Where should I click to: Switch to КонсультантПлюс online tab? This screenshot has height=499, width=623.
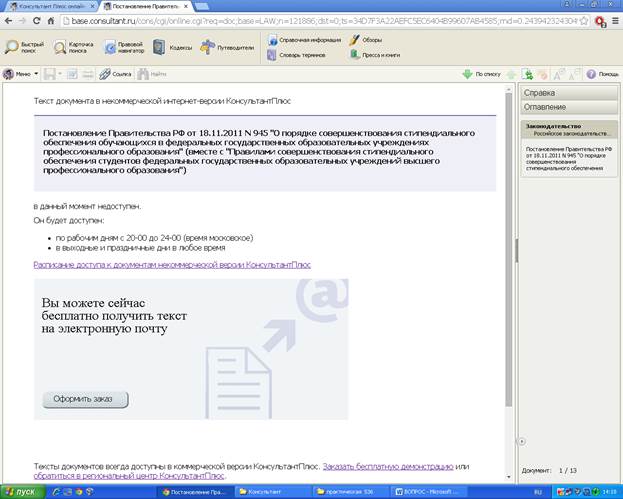point(51,6)
